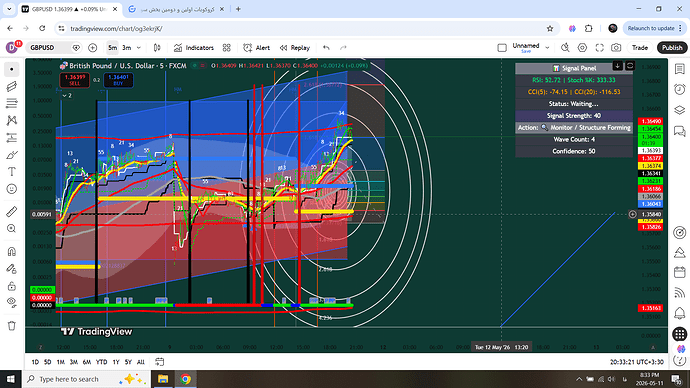
Task: Undo the last chart action
Action: click(x=326, y=48)
